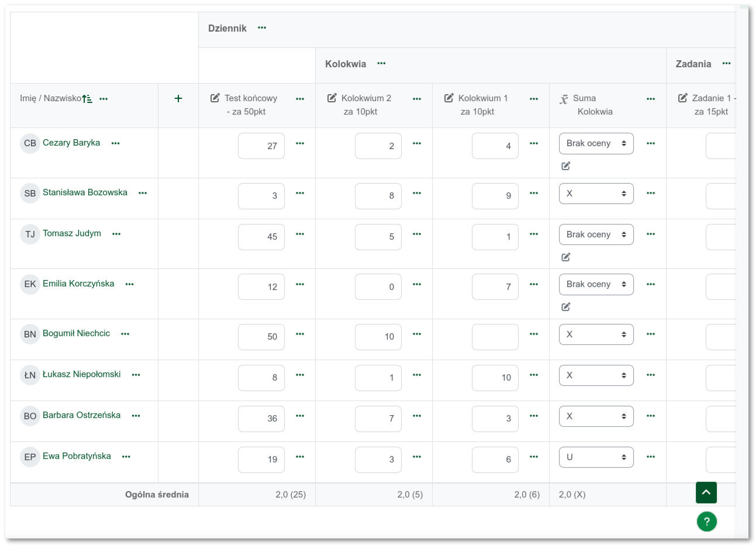Open the green help question mark button
This screenshot has height=546, width=756.
click(706, 521)
